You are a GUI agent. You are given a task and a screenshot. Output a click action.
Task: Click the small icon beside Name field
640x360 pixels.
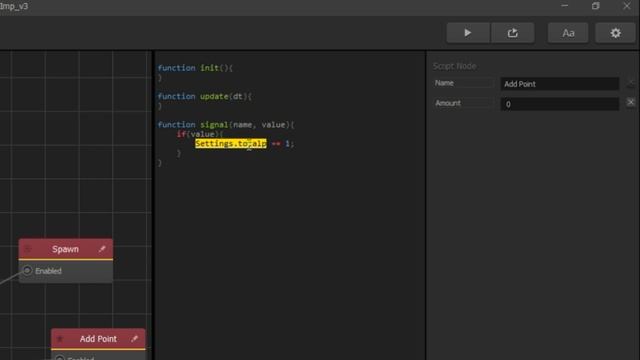(x=631, y=83)
